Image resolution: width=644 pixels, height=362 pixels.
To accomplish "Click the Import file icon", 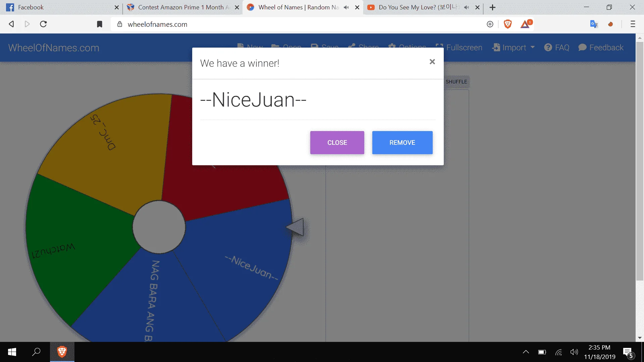I will [x=496, y=47].
